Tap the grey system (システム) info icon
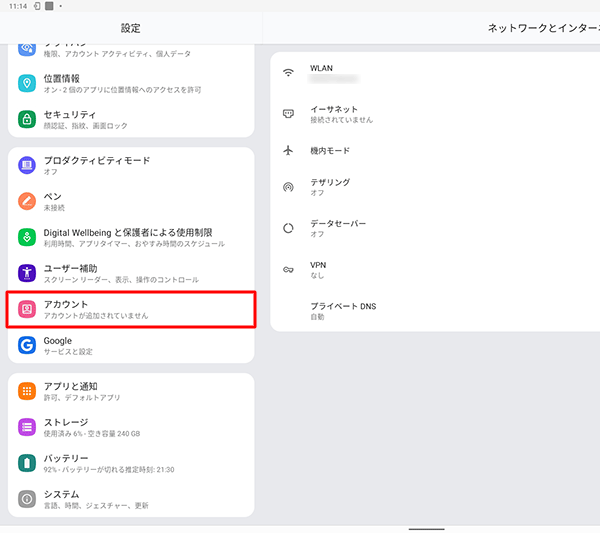This screenshot has width=600, height=533. point(27,499)
